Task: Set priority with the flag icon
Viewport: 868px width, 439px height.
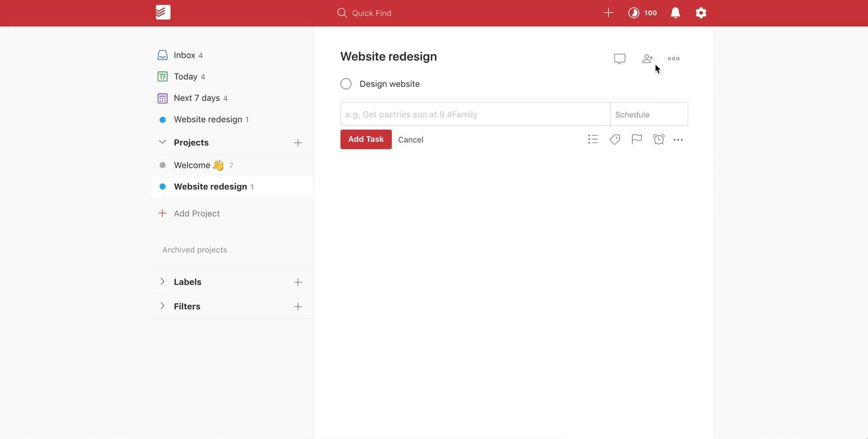Action: coord(637,139)
